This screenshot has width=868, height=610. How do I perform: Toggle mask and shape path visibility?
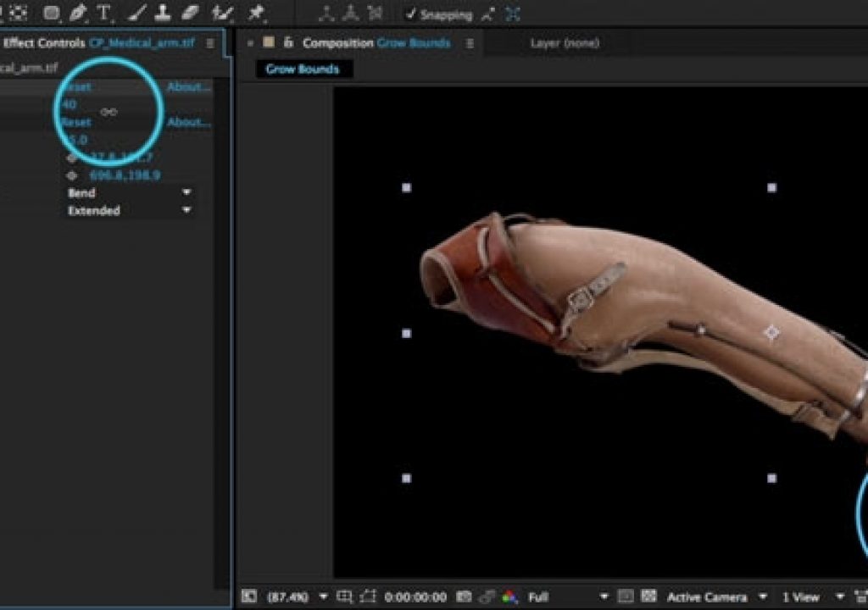tap(368, 596)
